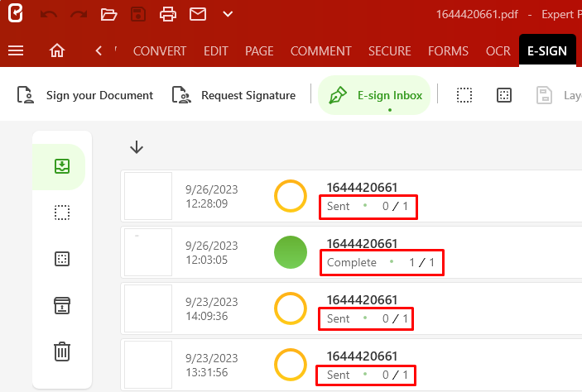Viewport: 582px width, 392px height.
Task: Select dashed square icon in sidebar
Action: click(x=62, y=213)
